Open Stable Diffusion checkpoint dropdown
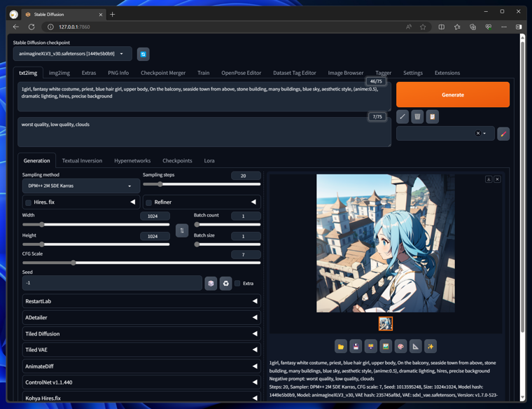Image resolution: width=532 pixels, height=409 pixels. click(72, 54)
